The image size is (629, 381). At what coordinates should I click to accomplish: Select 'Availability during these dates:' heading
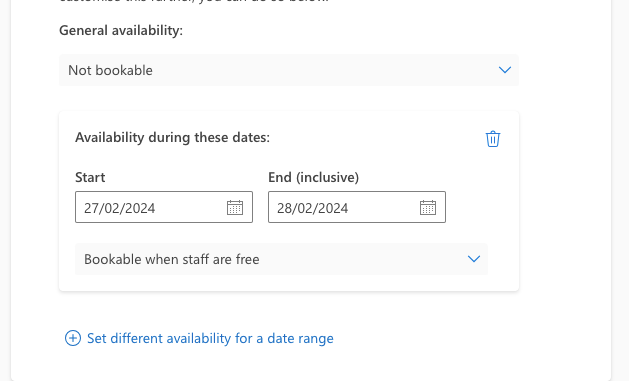172,138
